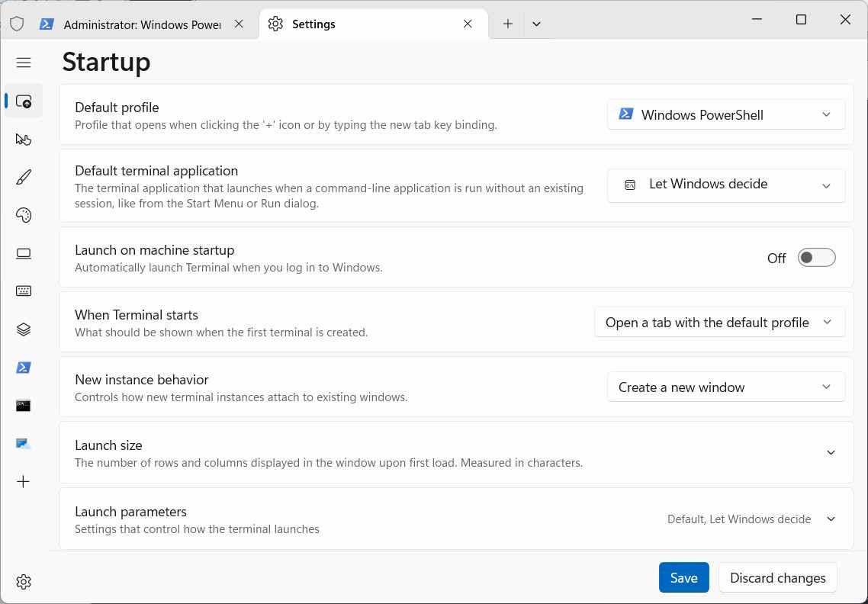Switch to Administrator: Windows PowerShell tab
This screenshot has width=868, height=604.
coord(141,24)
